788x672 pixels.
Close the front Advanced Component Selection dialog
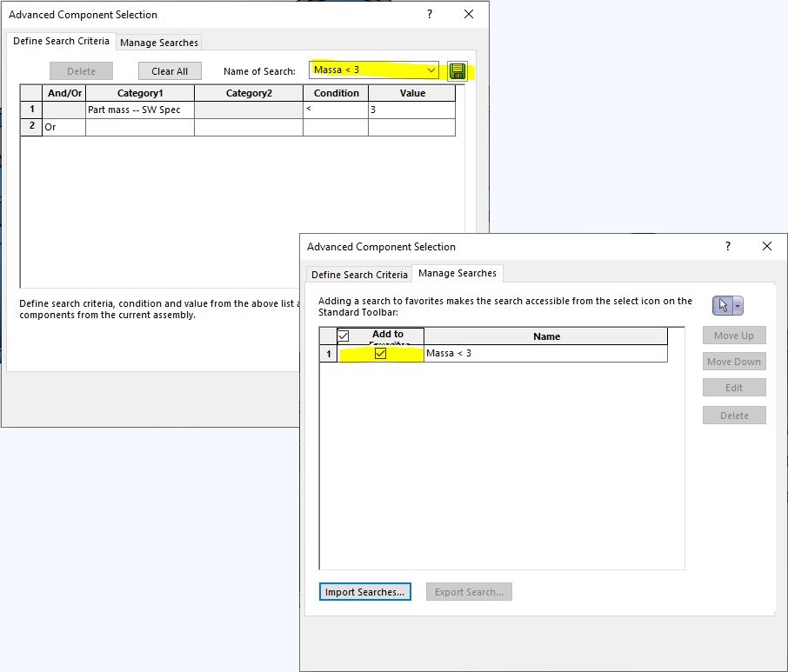point(766,247)
